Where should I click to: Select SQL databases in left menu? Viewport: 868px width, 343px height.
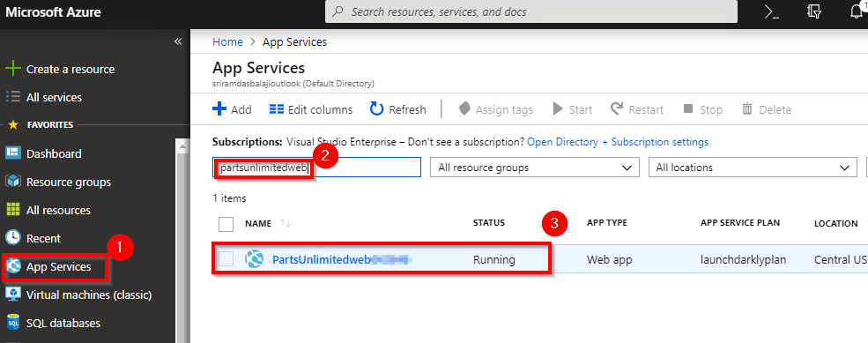pyautogui.click(x=63, y=323)
